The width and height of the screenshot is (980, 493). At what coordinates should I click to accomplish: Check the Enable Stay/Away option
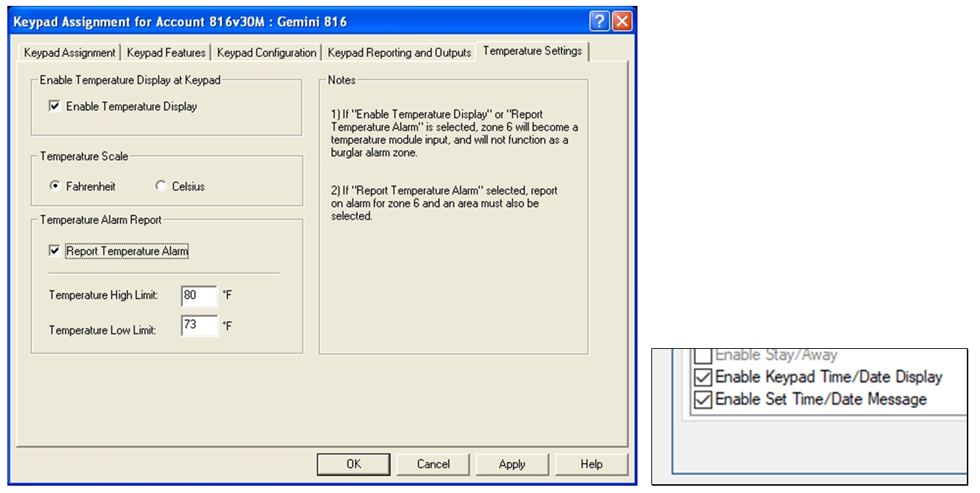[703, 357]
